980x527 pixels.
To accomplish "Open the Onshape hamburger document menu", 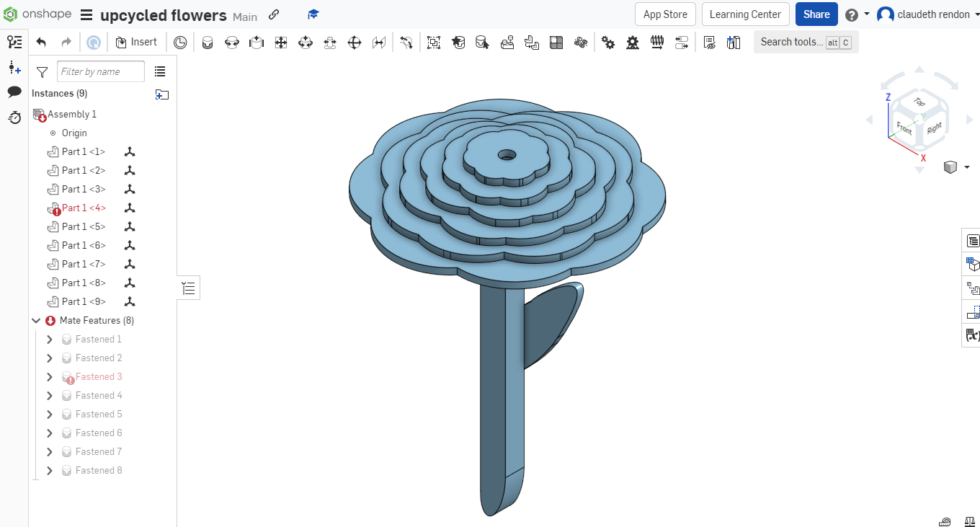I will 86,15.
